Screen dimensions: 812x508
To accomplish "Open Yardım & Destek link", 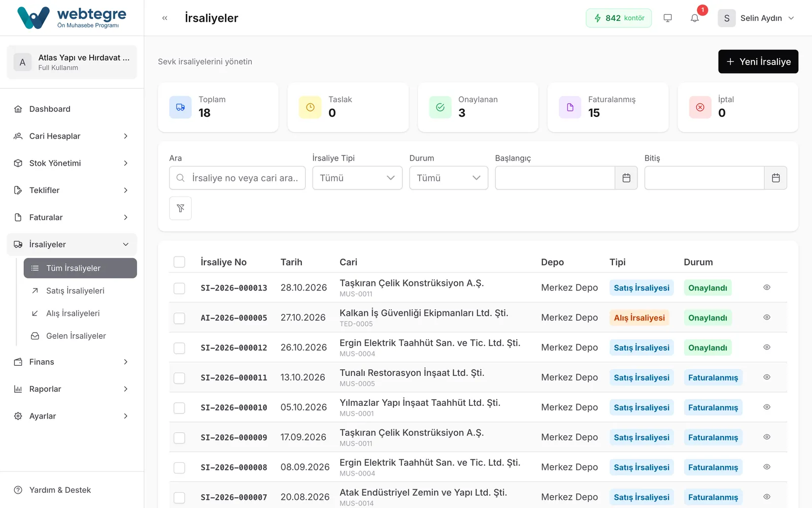I will pyautogui.click(x=60, y=490).
